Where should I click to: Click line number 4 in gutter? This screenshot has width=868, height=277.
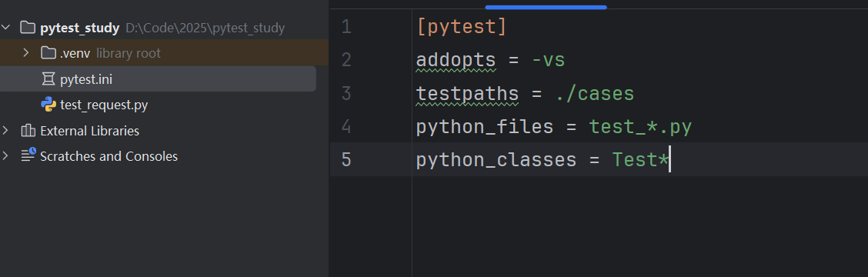[346, 127]
